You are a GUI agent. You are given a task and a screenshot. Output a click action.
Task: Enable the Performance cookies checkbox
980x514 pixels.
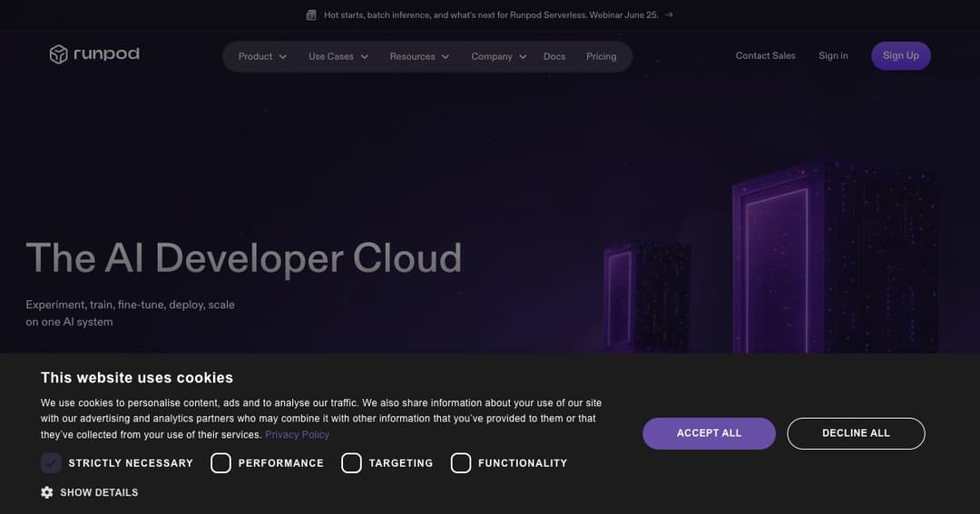point(220,463)
